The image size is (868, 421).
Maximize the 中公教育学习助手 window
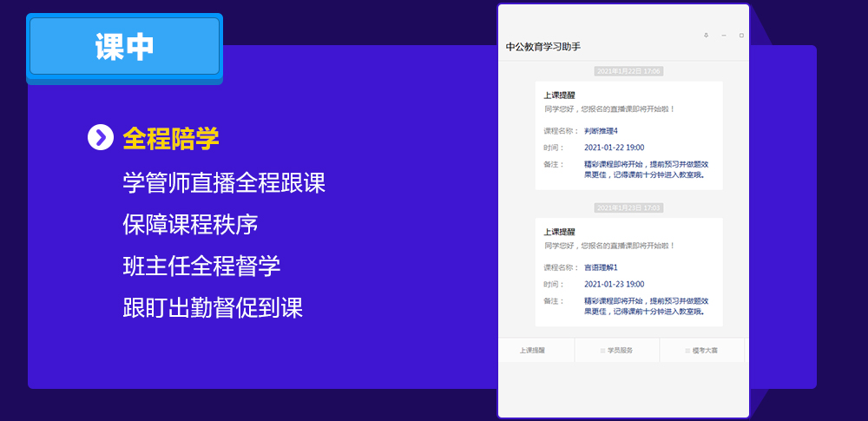741,36
